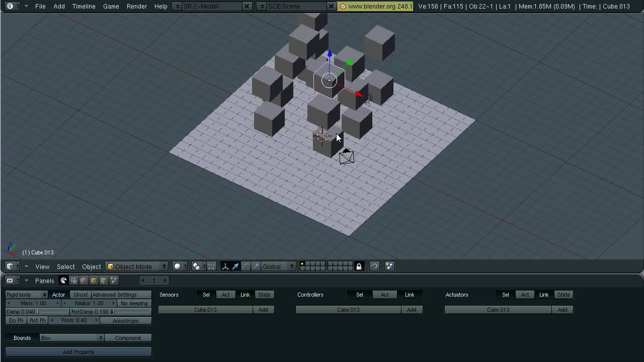Viewport: 644px width, 362px height.
Task: Toggle Sensors Sel filter
Action: [206, 295]
